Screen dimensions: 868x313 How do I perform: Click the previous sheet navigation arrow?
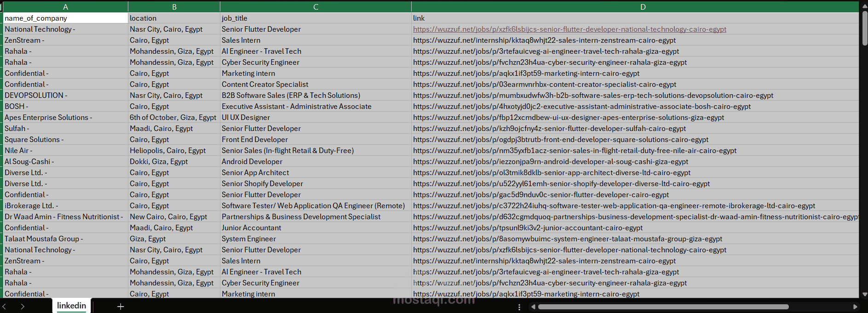[x=4, y=306]
